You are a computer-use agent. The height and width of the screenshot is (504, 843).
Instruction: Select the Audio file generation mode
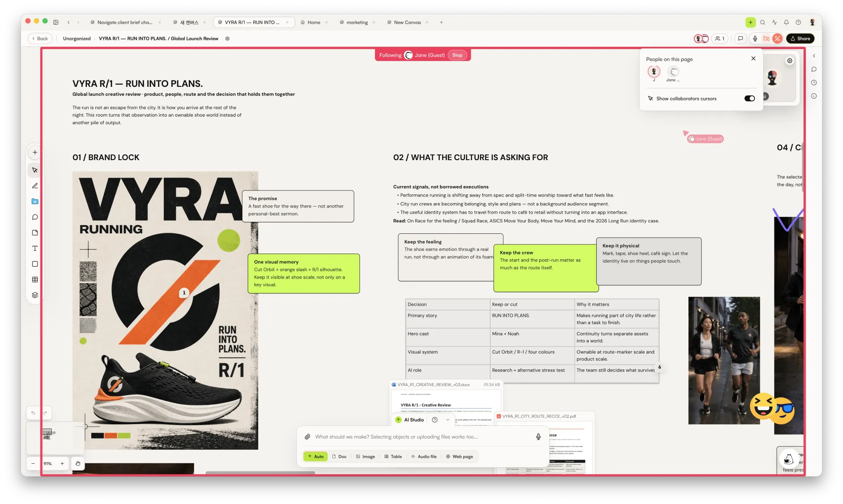pos(424,457)
